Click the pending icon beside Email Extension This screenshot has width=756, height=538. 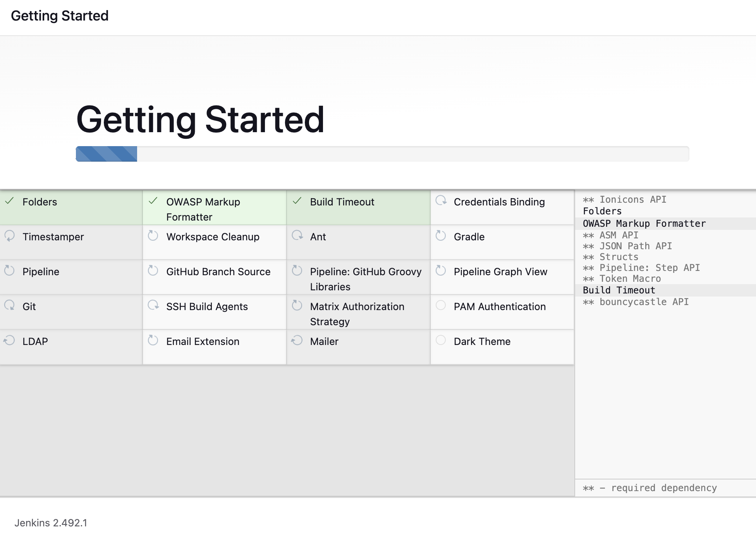[153, 340]
